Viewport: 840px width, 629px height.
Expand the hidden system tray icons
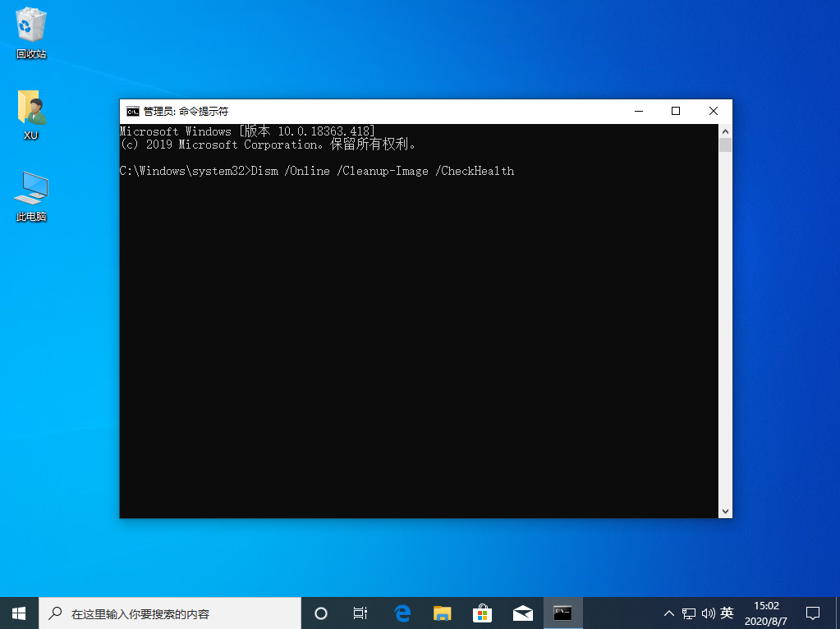(669, 613)
